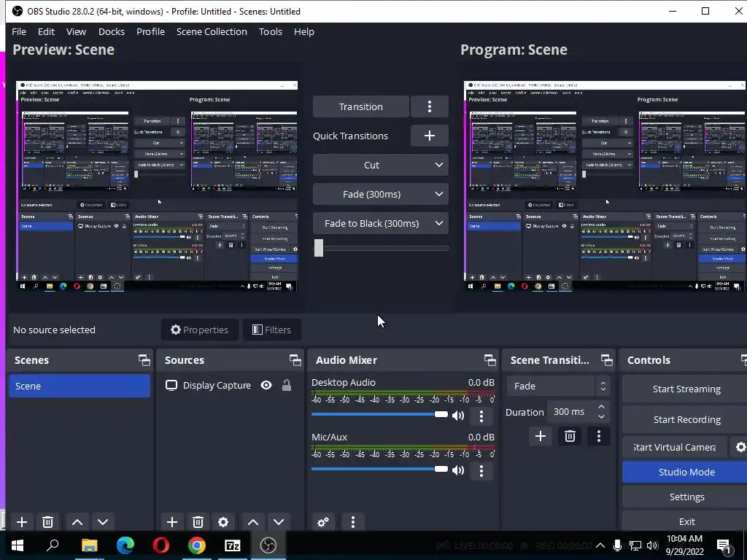The image size is (747, 560).
Task: Open File Explorer from taskbar
Action: [x=89, y=545]
